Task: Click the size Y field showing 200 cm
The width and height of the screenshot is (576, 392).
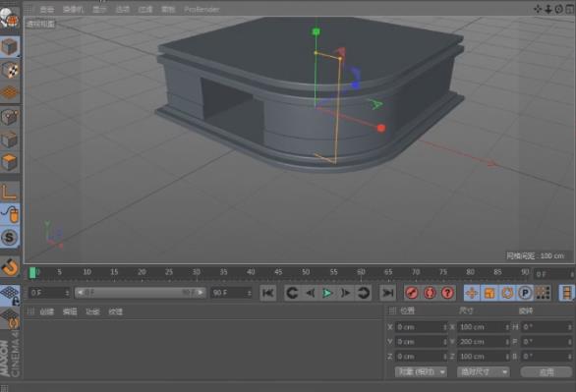Action: pos(484,342)
